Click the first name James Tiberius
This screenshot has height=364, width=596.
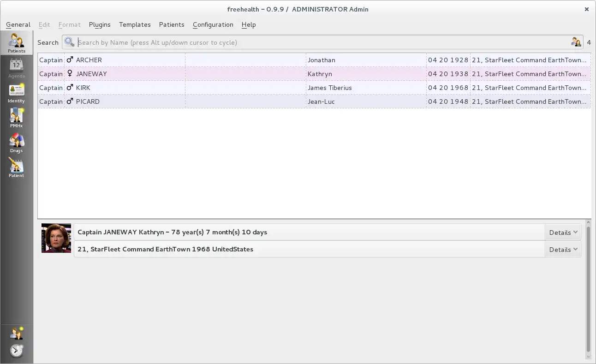330,88
